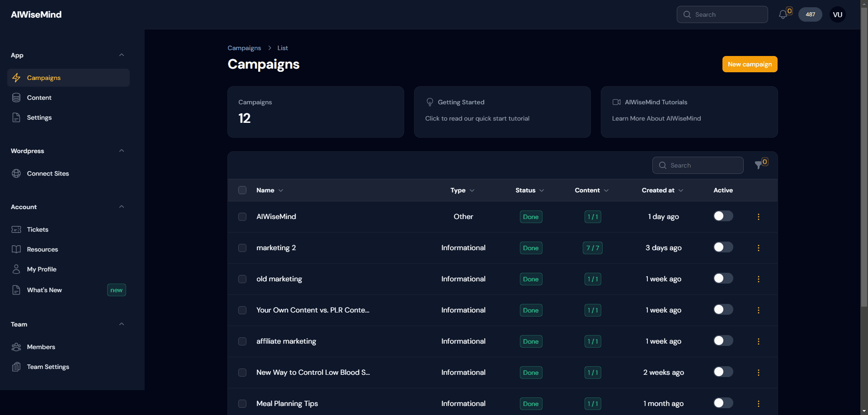The height and width of the screenshot is (415, 868).
Task: Sort table by Status column
Action: [x=530, y=190]
